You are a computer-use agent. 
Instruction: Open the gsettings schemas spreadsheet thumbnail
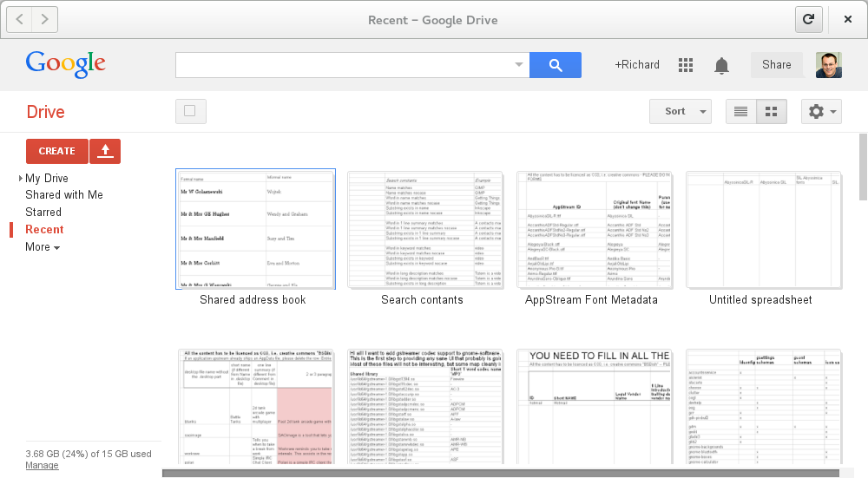coord(763,407)
